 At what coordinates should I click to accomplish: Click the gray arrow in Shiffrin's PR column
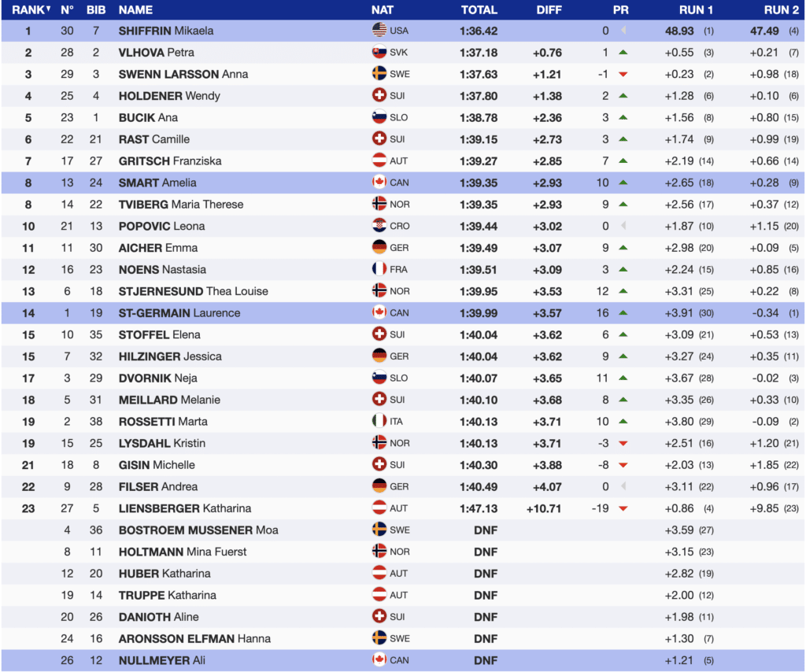pos(623,31)
